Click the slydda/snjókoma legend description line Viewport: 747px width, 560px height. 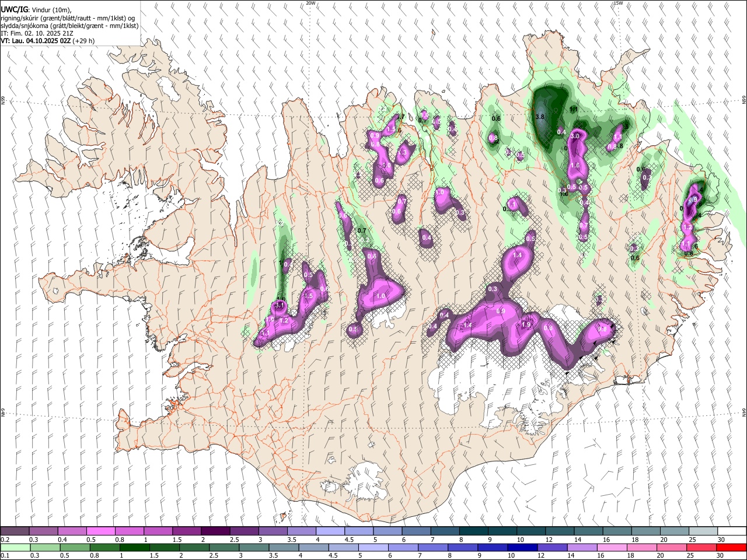(x=69, y=26)
